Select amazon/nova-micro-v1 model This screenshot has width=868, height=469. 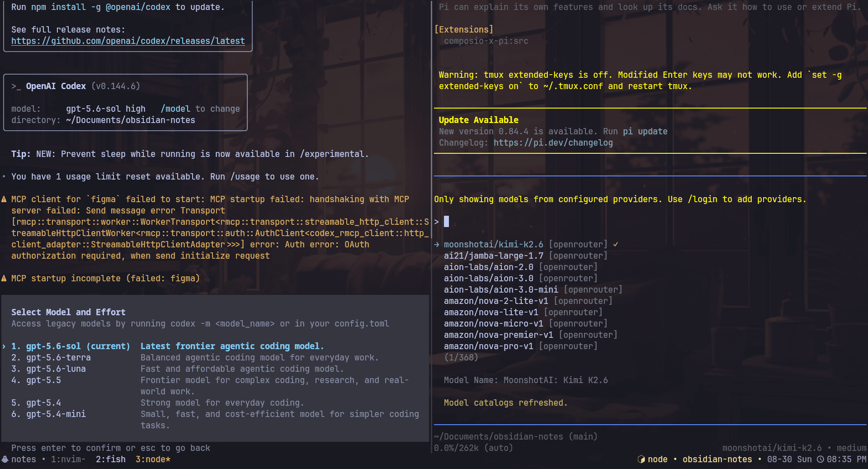[526, 324]
